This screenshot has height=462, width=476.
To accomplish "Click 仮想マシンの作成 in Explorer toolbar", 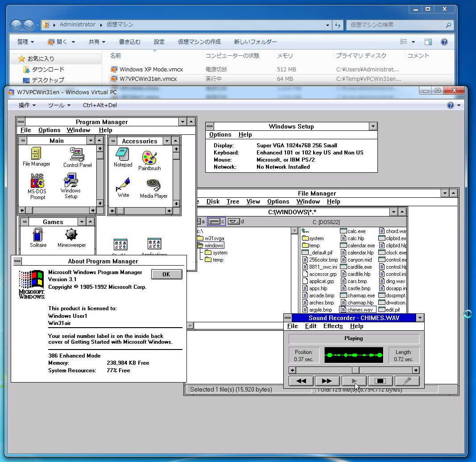I will pyautogui.click(x=199, y=42).
